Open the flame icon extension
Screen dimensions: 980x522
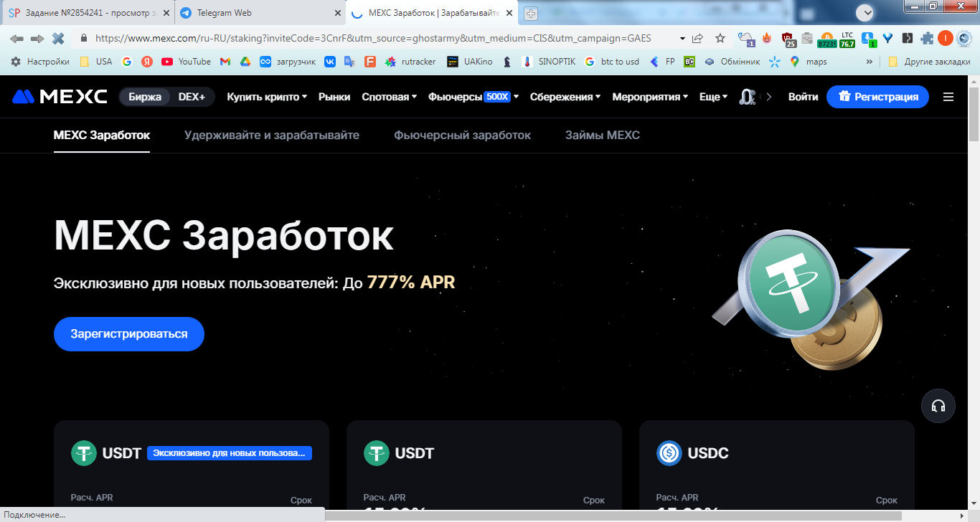767,39
